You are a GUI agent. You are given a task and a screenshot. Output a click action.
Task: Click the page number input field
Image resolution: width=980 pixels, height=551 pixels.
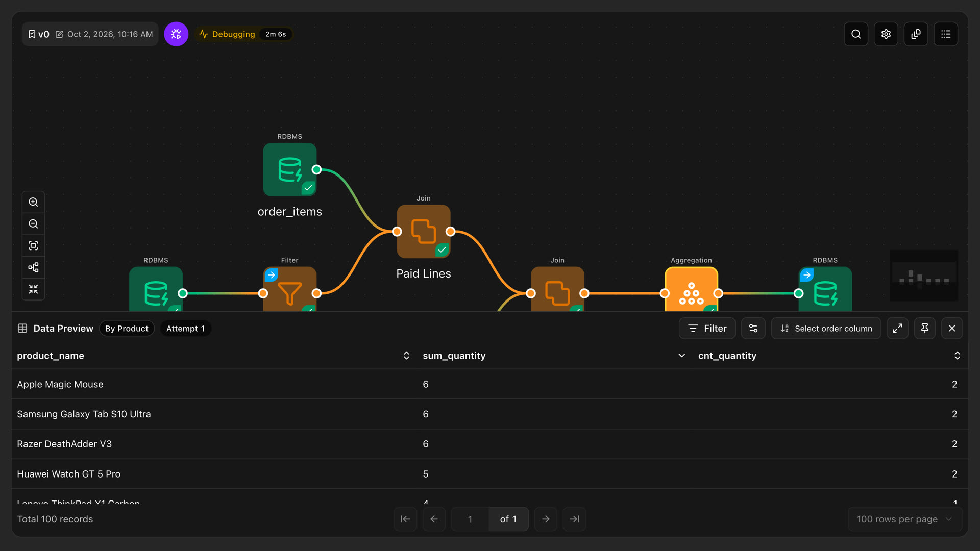coord(470,519)
